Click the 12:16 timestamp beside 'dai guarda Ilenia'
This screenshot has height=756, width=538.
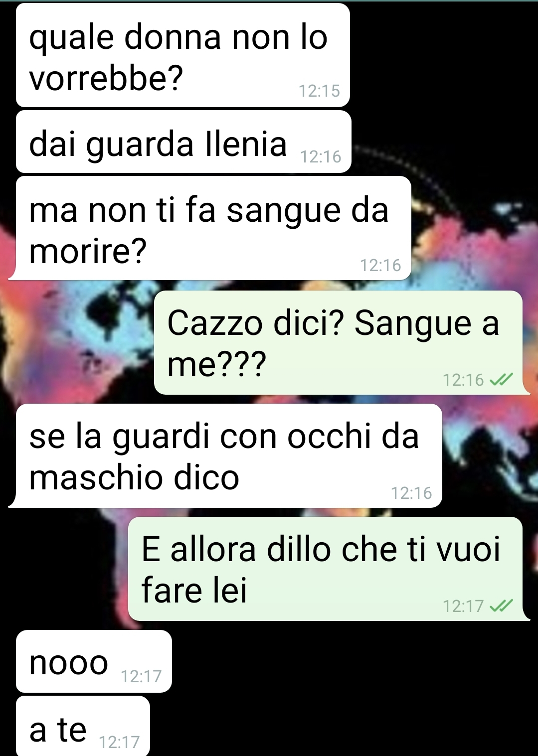click(321, 157)
